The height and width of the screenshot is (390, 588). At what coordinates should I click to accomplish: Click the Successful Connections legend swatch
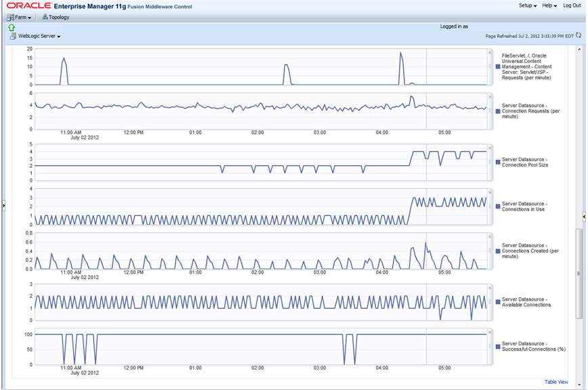pyautogui.click(x=498, y=347)
